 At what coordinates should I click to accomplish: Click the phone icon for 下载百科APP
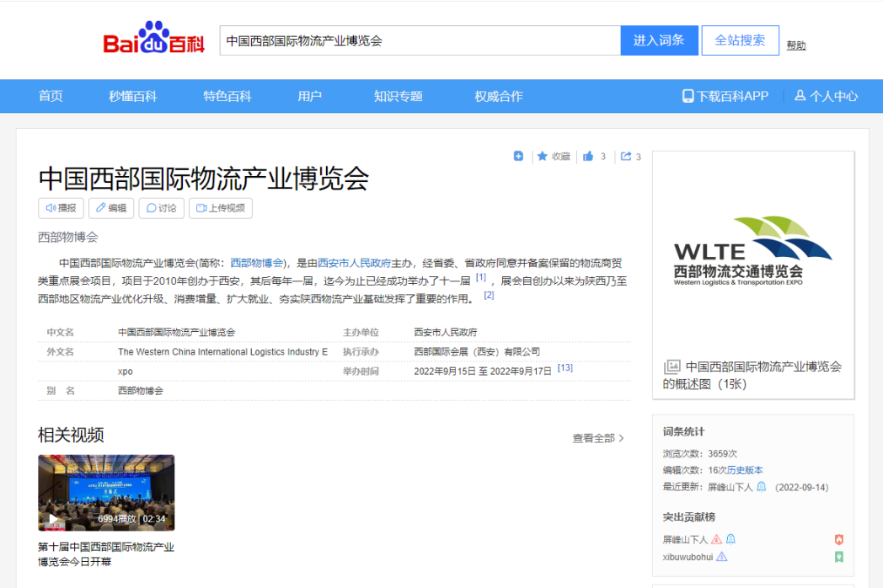(x=688, y=96)
